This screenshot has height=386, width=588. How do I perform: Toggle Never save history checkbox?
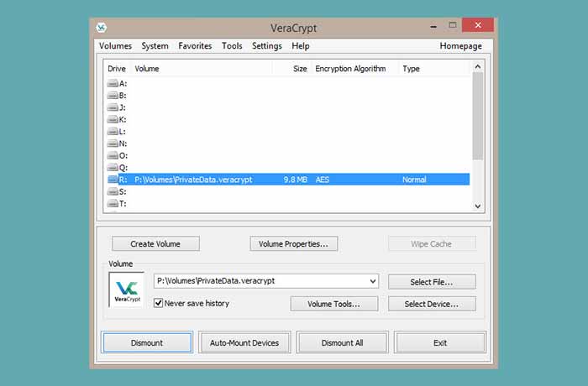(x=158, y=303)
